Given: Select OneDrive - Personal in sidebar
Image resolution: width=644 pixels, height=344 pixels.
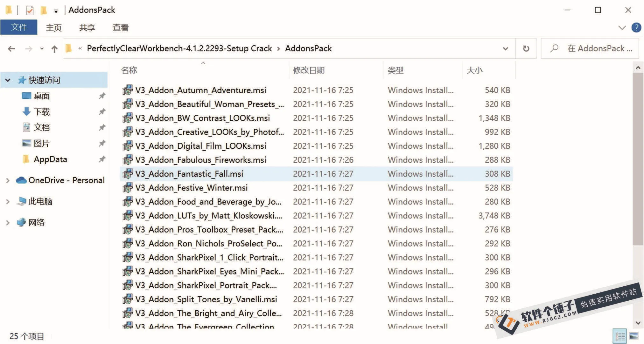Looking at the screenshot, I should 66,180.
